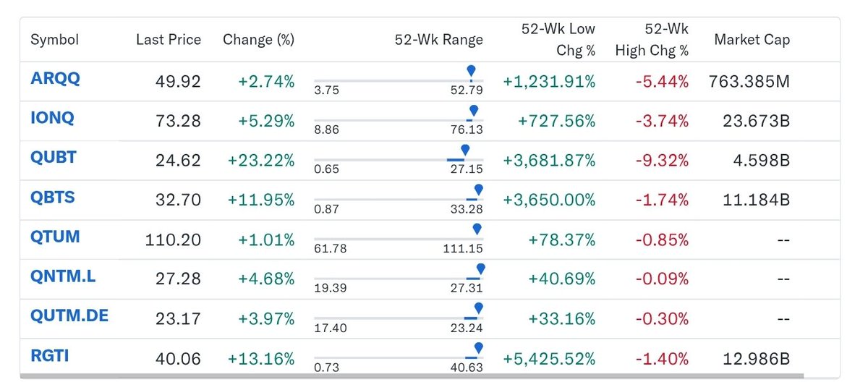Click the RGTI 52-week range marker pin
Image resolution: width=868 pixels, height=390 pixels.
tap(478, 349)
